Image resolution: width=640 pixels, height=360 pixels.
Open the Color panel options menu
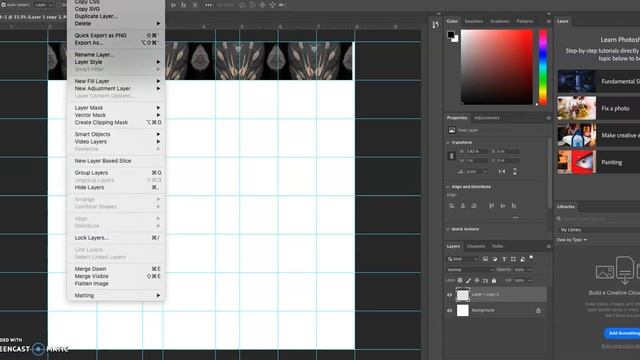(x=548, y=21)
